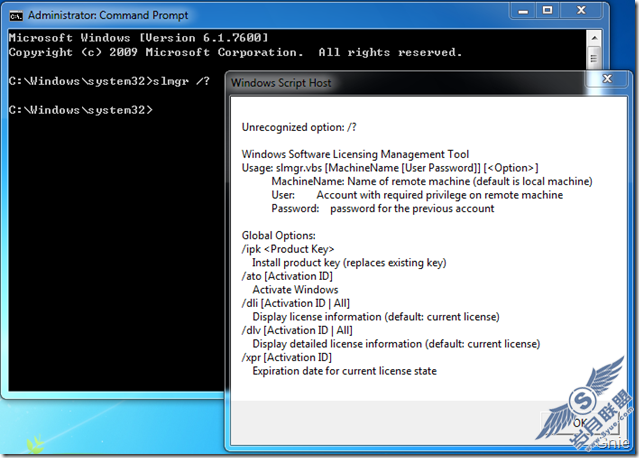
Task: Click the '/dlv [Activation ID | All]' line
Action: click(297, 330)
